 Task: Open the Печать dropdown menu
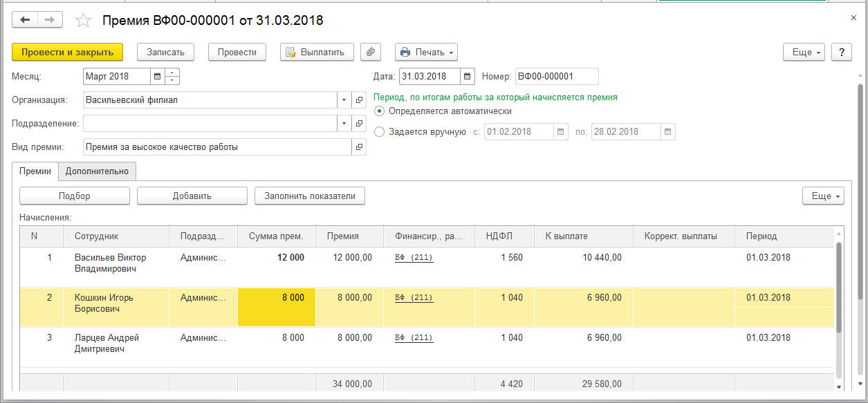pos(426,53)
